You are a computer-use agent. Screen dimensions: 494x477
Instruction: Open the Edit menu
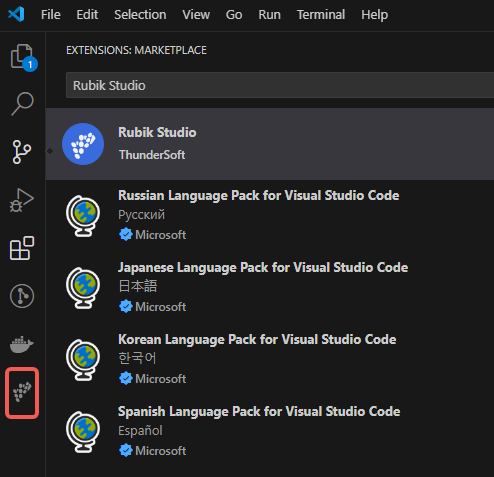[x=87, y=15]
